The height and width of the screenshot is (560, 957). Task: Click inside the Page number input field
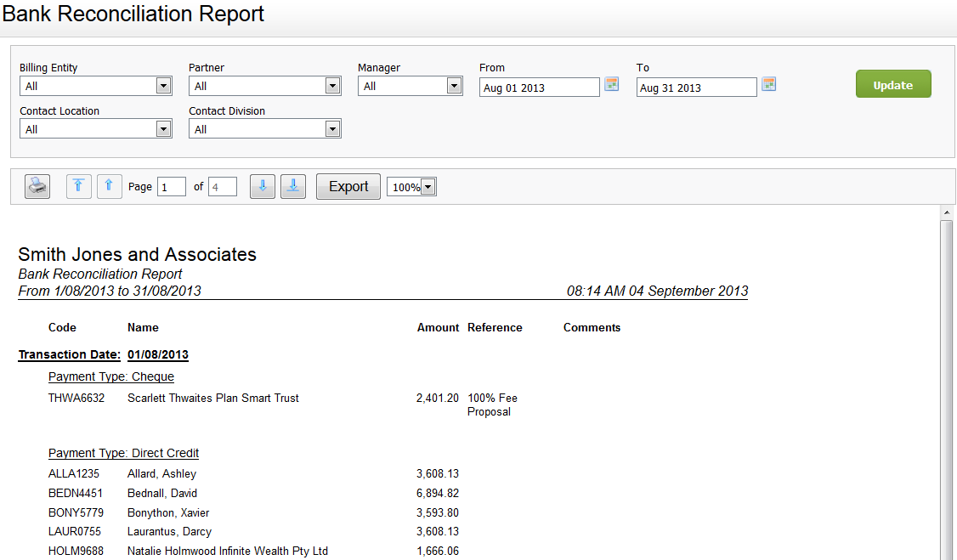point(171,186)
